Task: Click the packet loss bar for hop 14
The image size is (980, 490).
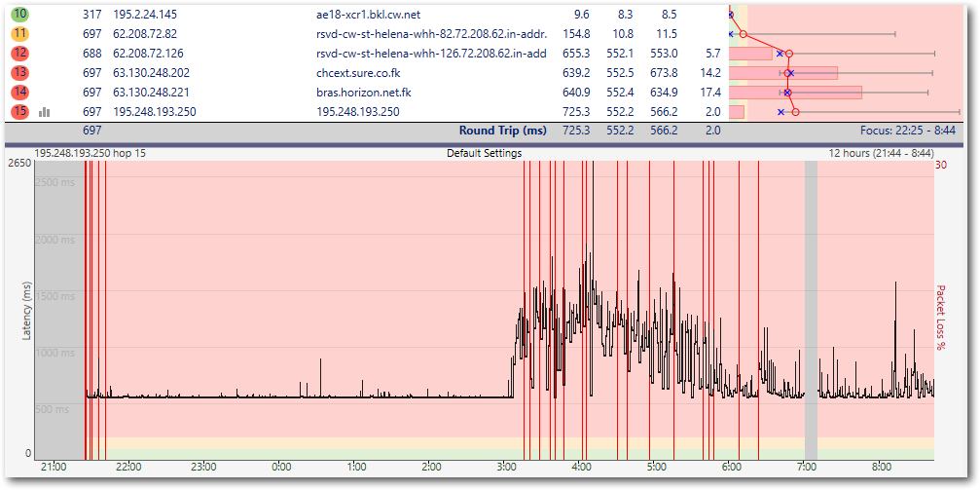Action: point(795,93)
